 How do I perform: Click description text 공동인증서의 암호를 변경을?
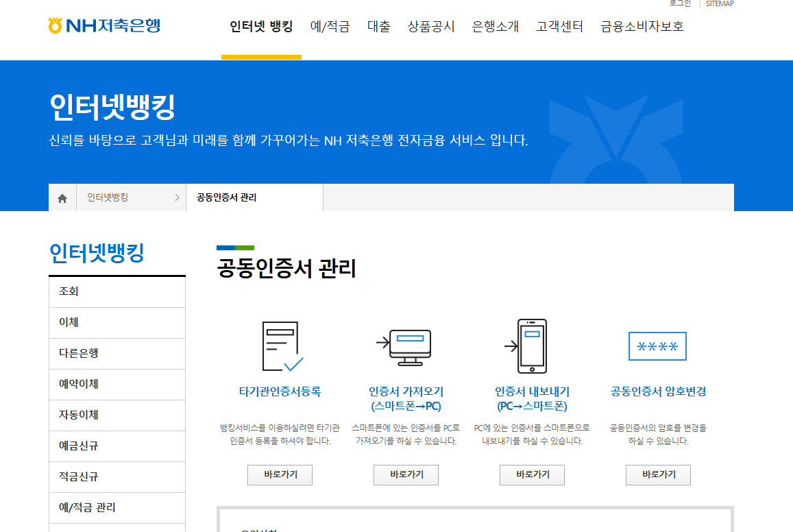pos(658,428)
